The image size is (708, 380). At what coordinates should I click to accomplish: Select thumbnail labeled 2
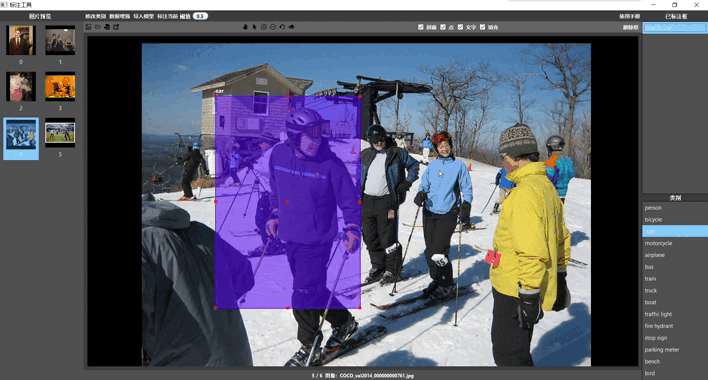coord(21,86)
